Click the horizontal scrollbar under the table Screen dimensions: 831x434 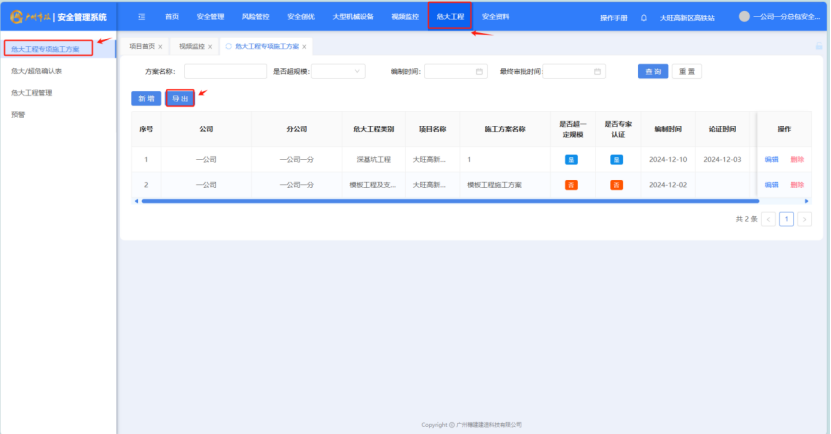point(440,201)
